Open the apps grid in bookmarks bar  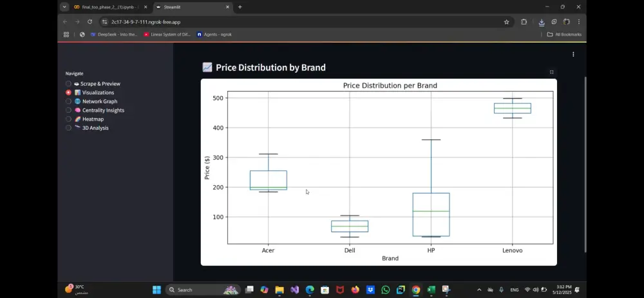tap(66, 35)
